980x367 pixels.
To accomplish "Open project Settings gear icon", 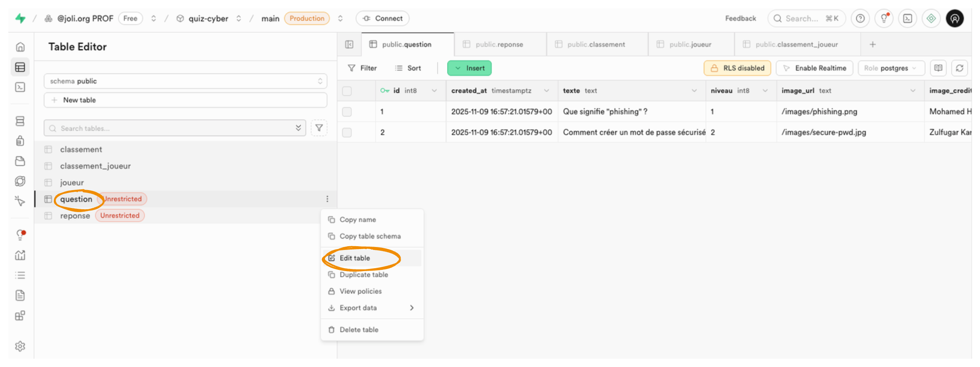I will 20,346.
